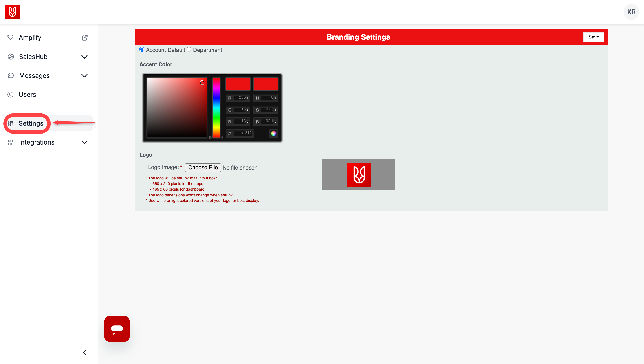
Task: Click the Choose File button for logo
Action: [x=203, y=168]
